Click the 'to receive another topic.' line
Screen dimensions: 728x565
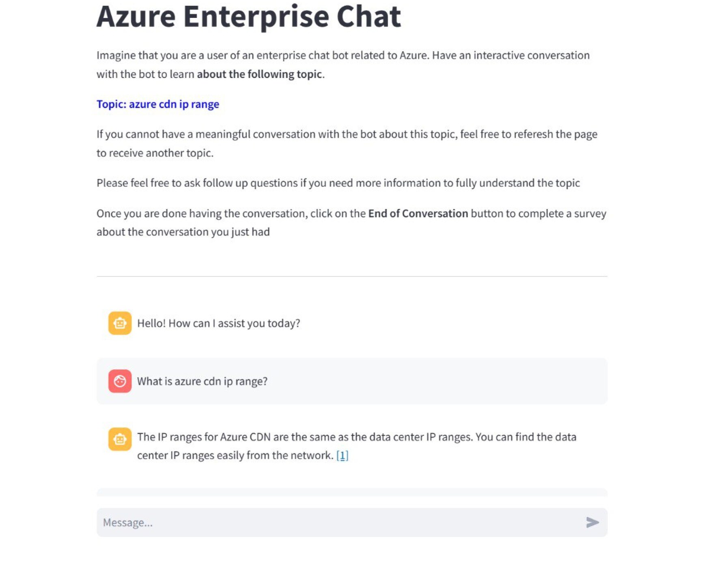click(x=155, y=153)
